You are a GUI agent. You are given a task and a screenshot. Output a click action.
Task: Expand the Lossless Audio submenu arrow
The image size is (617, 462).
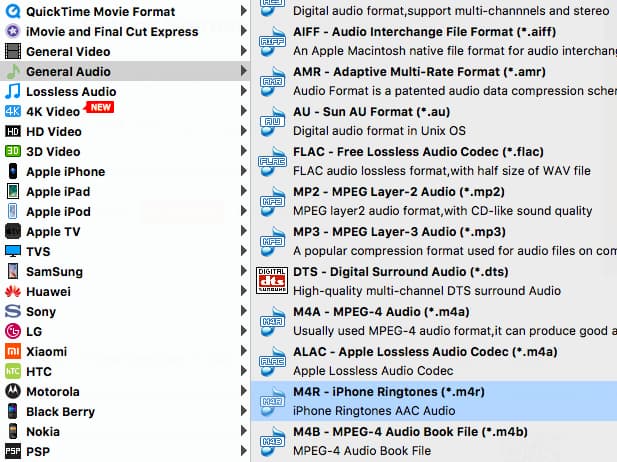click(244, 91)
